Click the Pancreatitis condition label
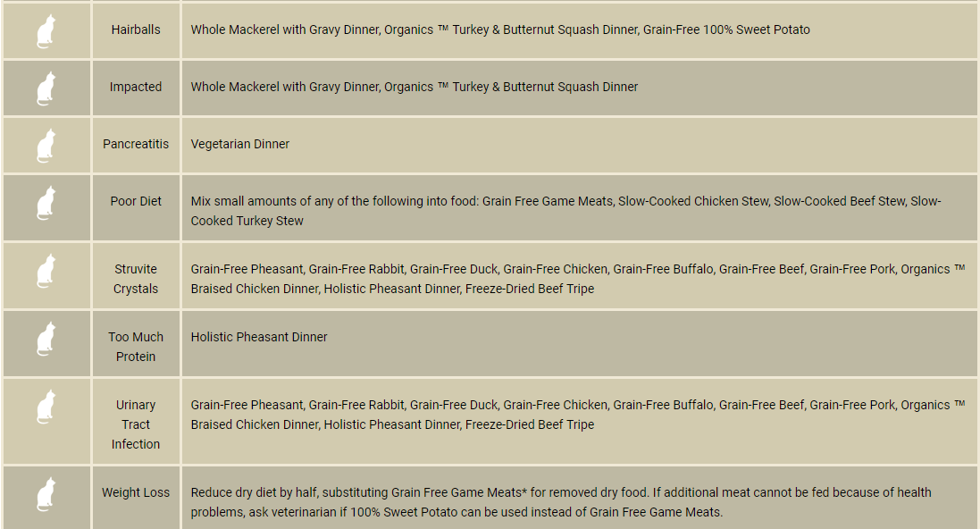The image size is (980, 529). (136, 144)
